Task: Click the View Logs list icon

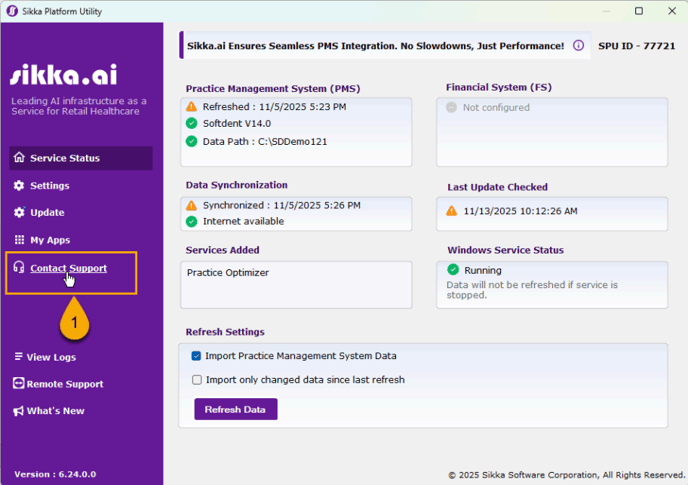Action: (19, 357)
